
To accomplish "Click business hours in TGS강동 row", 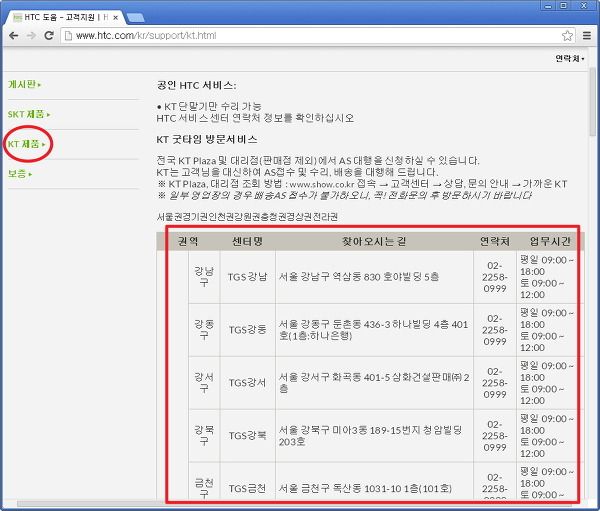I will coord(547,330).
